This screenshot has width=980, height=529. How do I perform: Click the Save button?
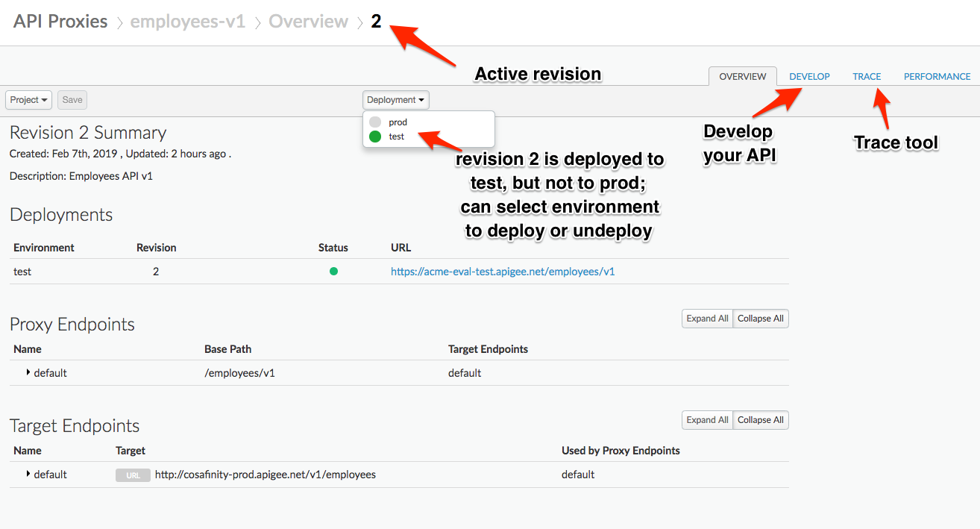[x=72, y=100]
